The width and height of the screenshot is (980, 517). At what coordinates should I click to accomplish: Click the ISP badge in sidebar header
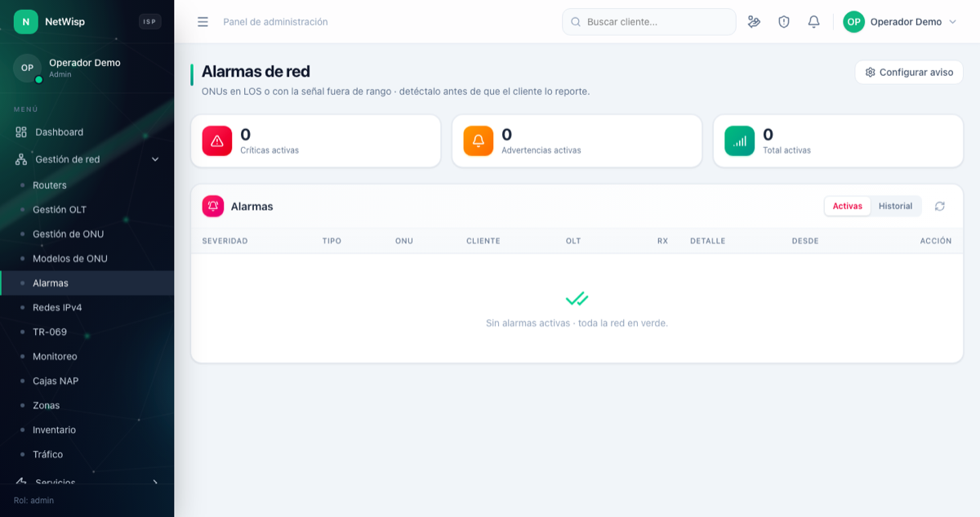[149, 22]
